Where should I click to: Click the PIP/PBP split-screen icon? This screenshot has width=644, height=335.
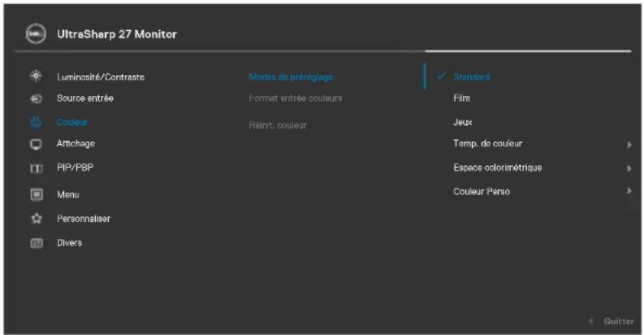coord(37,168)
